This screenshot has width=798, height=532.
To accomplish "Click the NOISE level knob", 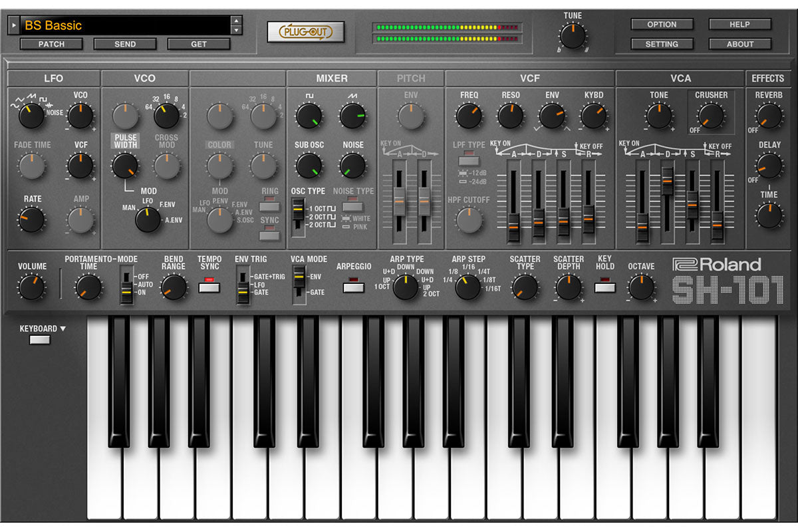I will (x=353, y=166).
